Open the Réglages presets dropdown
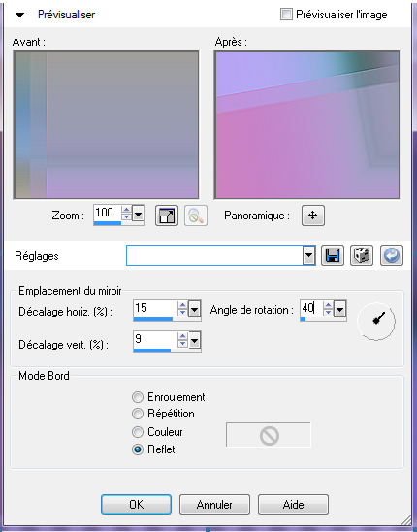417x532 pixels. [308, 255]
